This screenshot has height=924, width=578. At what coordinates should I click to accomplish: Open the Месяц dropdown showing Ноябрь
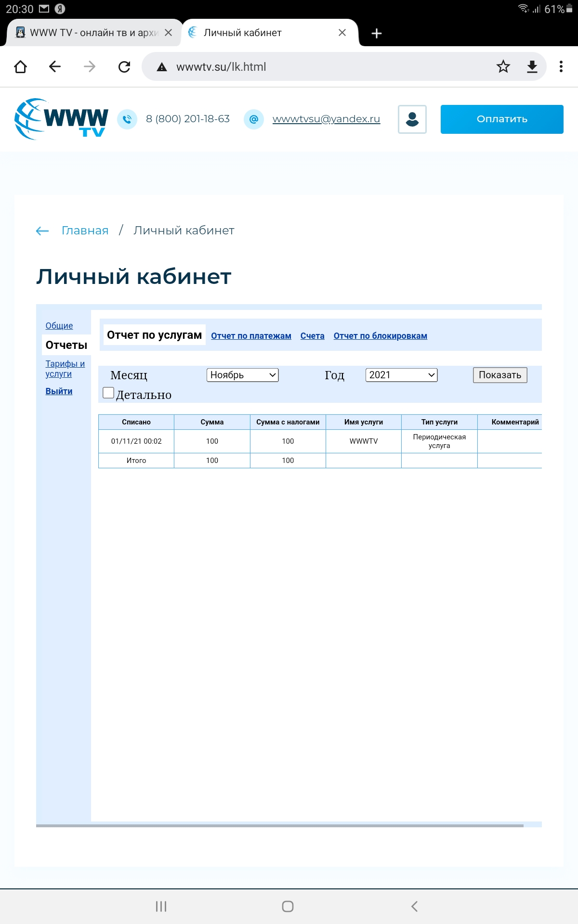243,375
